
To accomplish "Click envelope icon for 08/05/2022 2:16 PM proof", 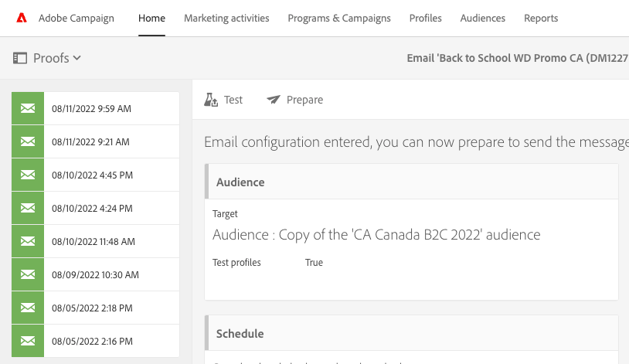I will 28,341.
